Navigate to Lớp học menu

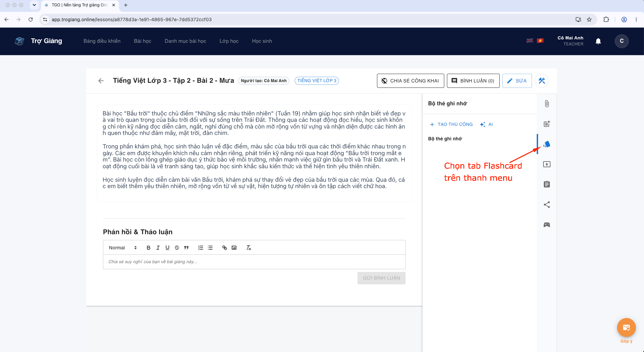point(229,41)
